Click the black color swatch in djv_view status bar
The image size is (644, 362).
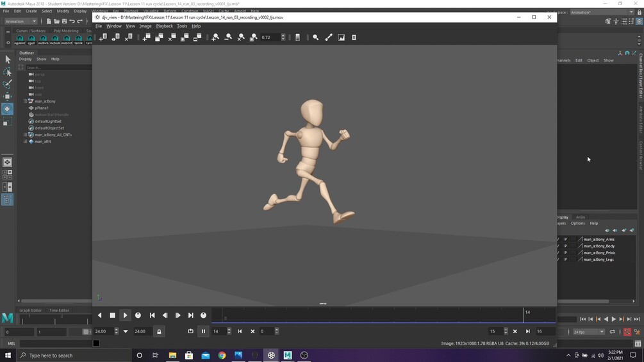(96, 343)
